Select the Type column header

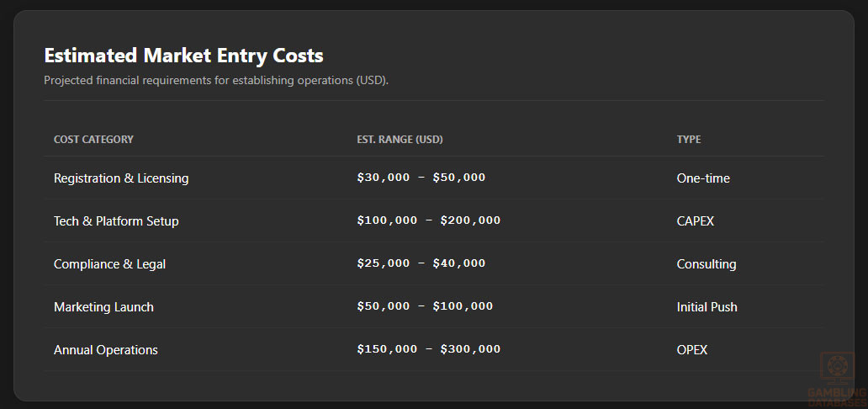point(689,140)
